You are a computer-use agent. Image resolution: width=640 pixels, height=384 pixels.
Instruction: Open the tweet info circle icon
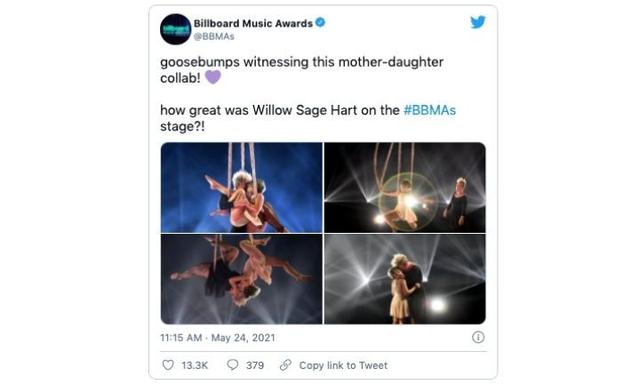pos(478,337)
